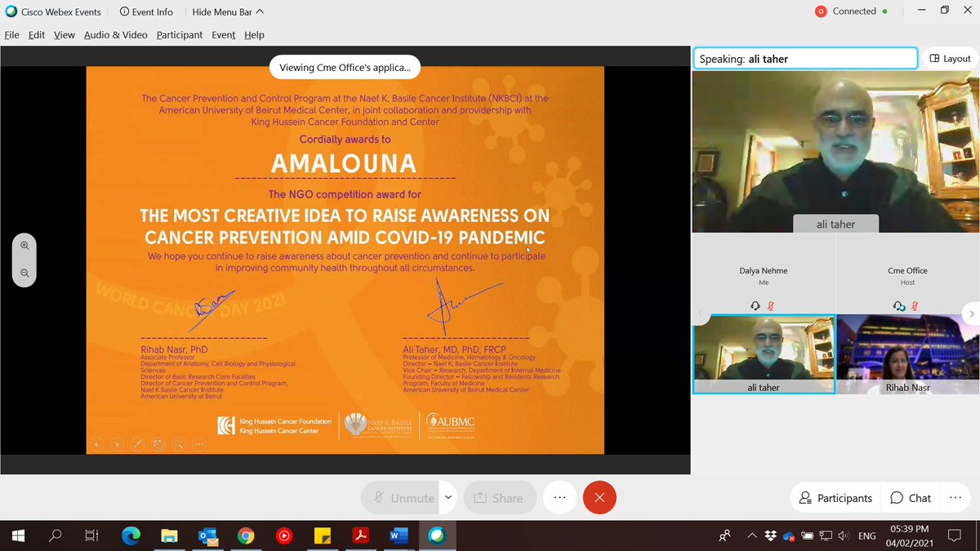Image resolution: width=980 pixels, height=551 pixels.
Task: Open the File menu
Action: coord(12,35)
